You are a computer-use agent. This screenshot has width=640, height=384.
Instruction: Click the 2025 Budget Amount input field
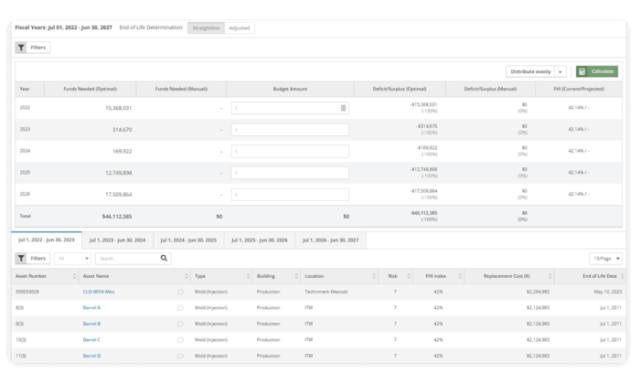(290, 173)
